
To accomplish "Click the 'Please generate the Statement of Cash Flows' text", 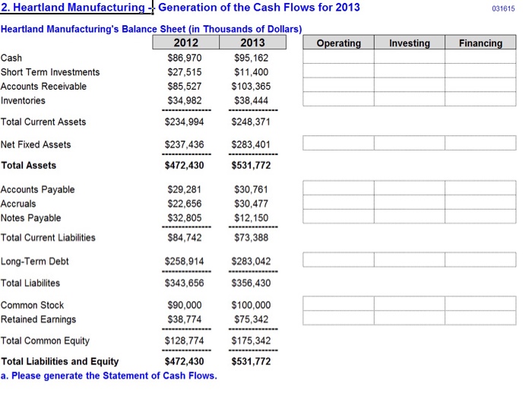I will 109,376.
